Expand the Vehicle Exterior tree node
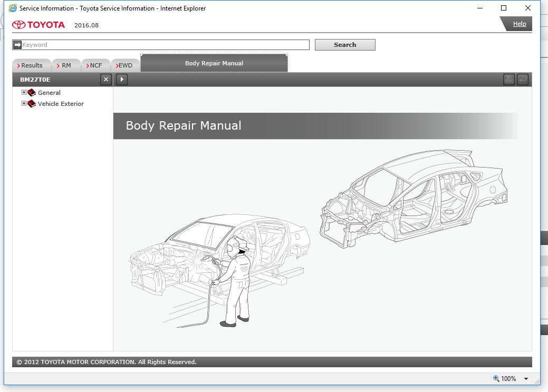The image size is (548, 392). pyautogui.click(x=24, y=103)
